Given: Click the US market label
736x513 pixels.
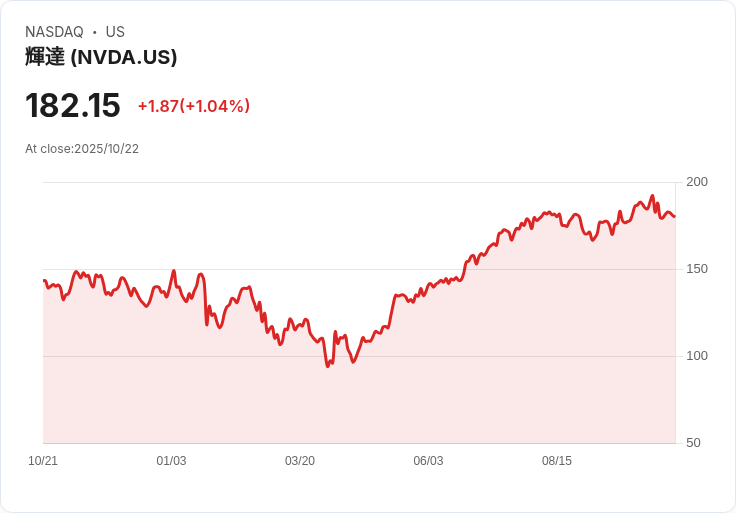Looking at the screenshot, I should click(115, 32).
